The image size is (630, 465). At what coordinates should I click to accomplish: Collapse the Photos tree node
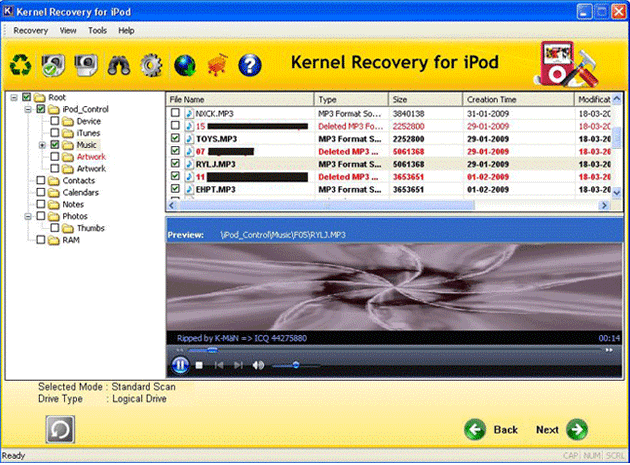(x=28, y=216)
